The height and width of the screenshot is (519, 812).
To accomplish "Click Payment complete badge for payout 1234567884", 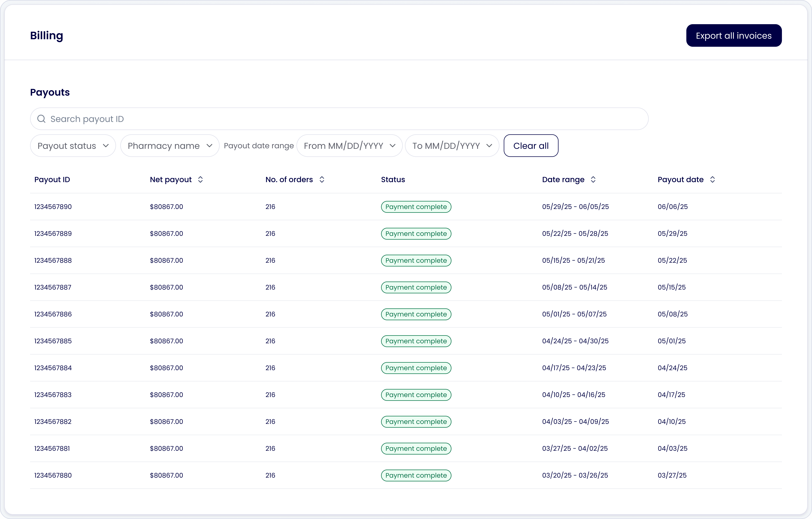I will 416,368.
